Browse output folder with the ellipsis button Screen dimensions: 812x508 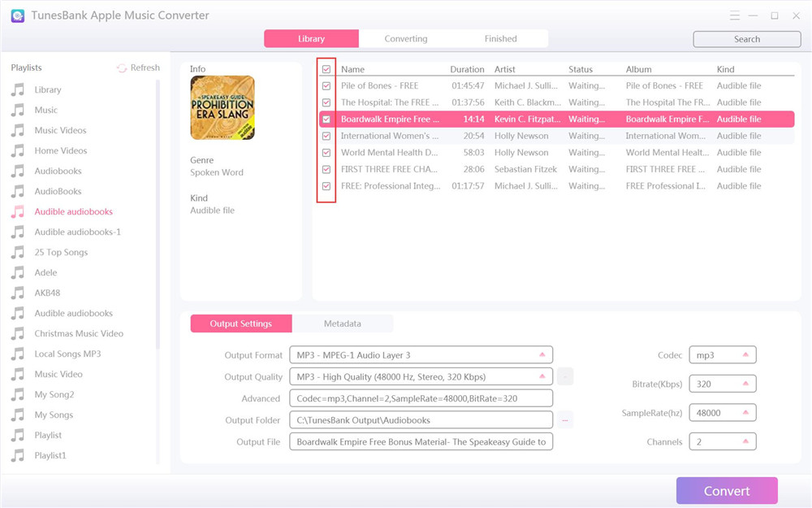(x=565, y=420)
